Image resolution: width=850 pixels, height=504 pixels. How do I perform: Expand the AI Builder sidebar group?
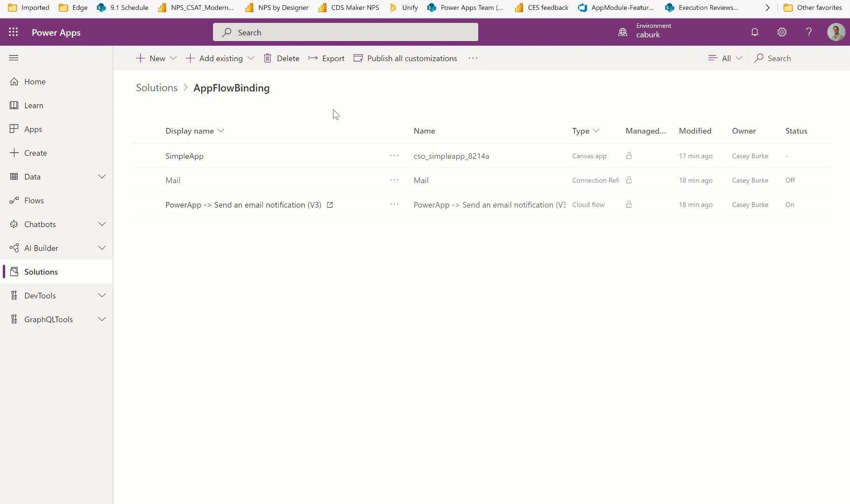[x=102, y=248]
